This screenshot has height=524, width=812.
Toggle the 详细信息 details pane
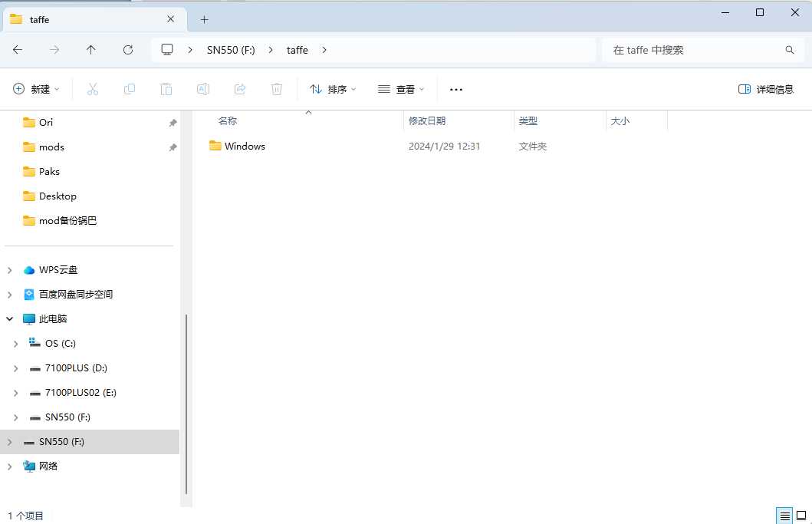click(x=765, y=89)
